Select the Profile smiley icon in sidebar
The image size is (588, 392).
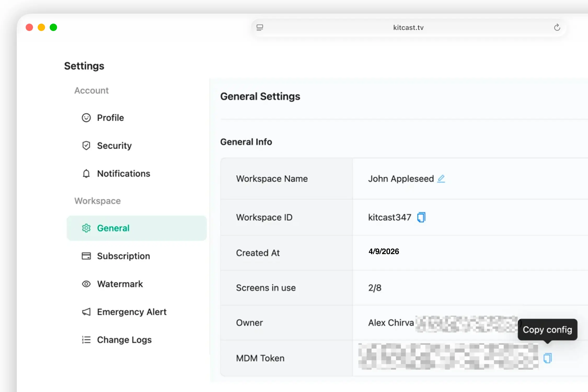click(x=86, y=118)
